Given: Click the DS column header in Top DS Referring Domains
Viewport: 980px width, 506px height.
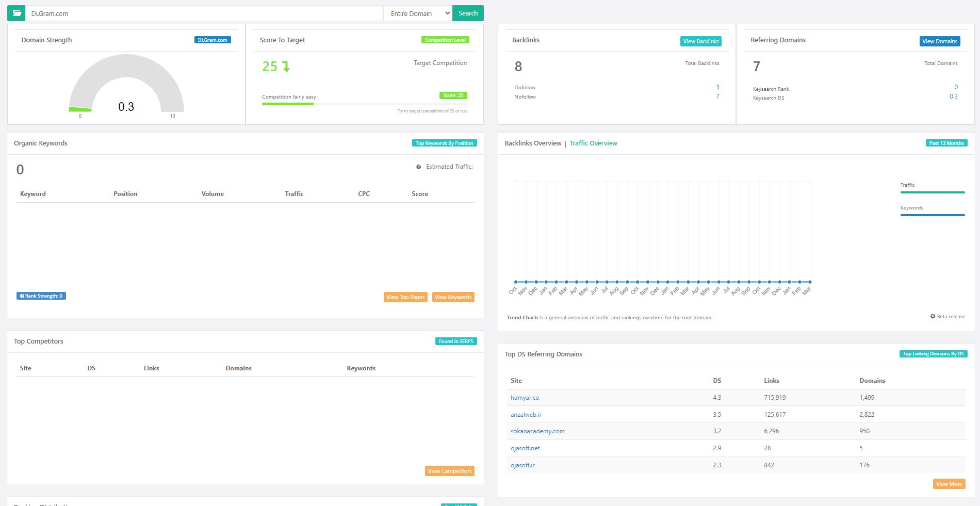Looking at the screenshot, I should (x=717, y=381).
